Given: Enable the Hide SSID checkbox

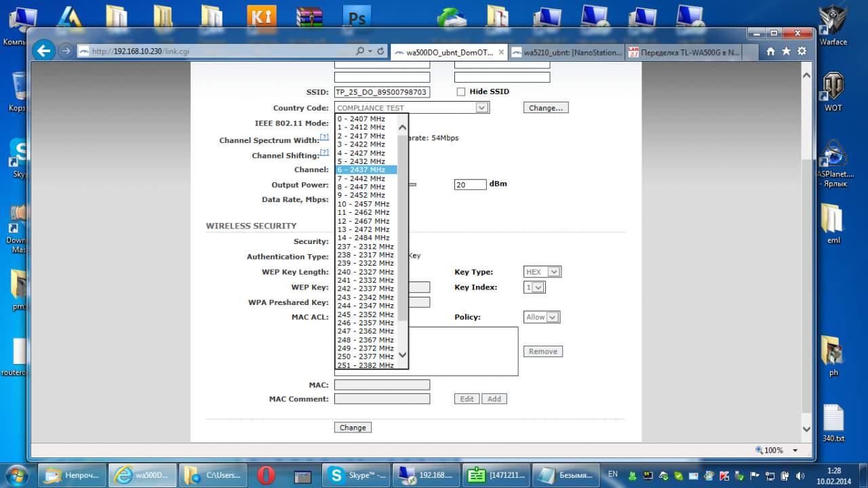Looking at the screenshot, I should click(x=461, y=92).
